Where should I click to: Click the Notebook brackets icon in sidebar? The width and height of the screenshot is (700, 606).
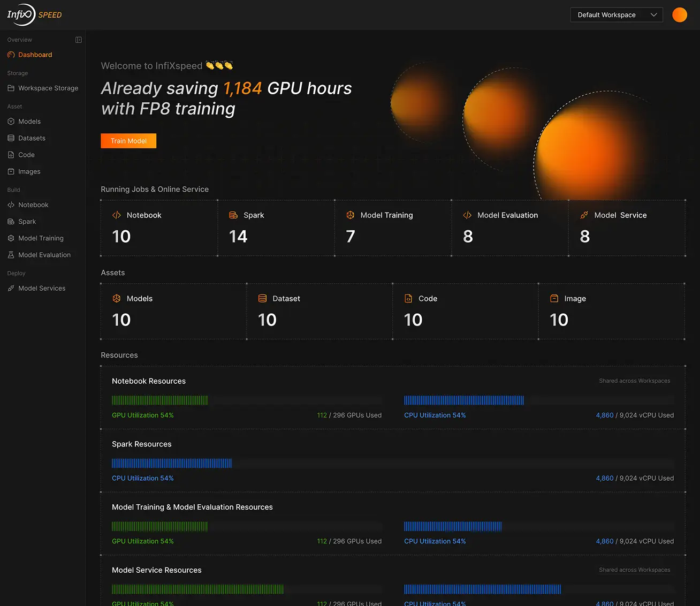pyautogui.click(x=11, y=204)
